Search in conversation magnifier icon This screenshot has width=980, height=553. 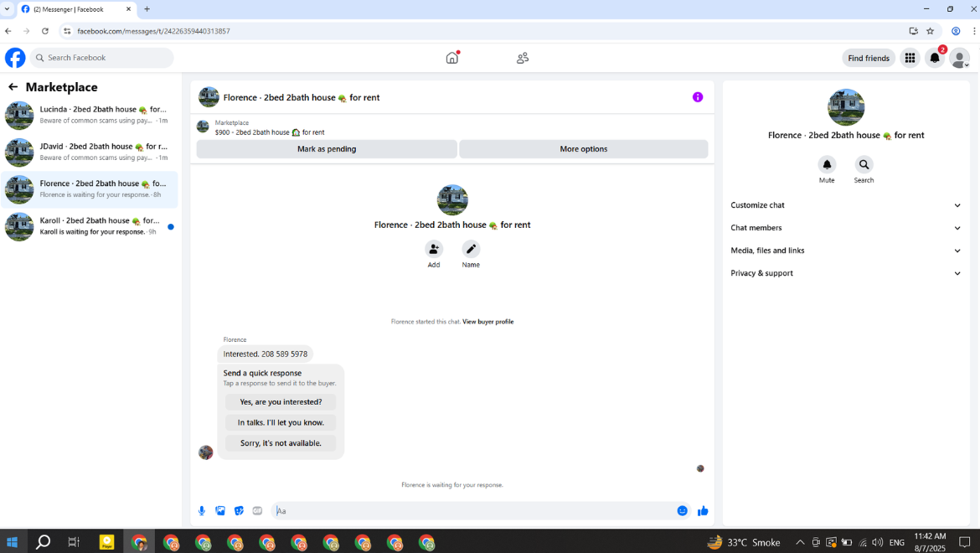[x=864, y=164]
